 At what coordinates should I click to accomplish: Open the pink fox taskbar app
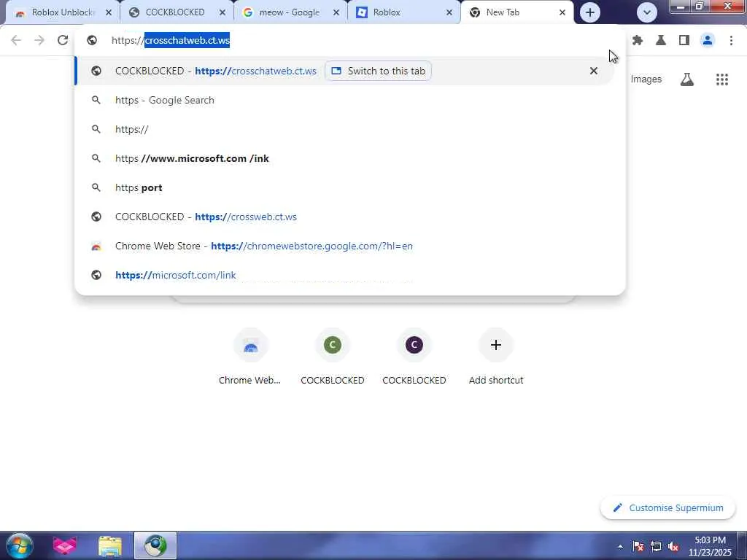pos(65,545)
